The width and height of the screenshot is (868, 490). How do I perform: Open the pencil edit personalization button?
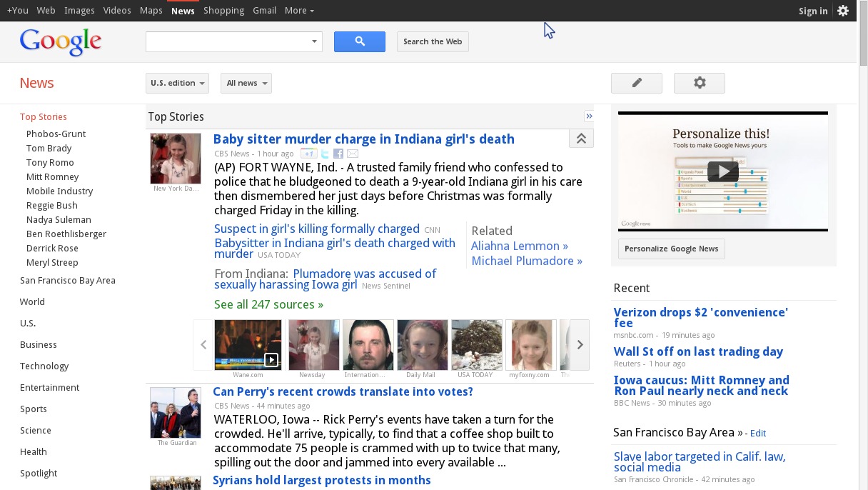[x=637, y=83]
